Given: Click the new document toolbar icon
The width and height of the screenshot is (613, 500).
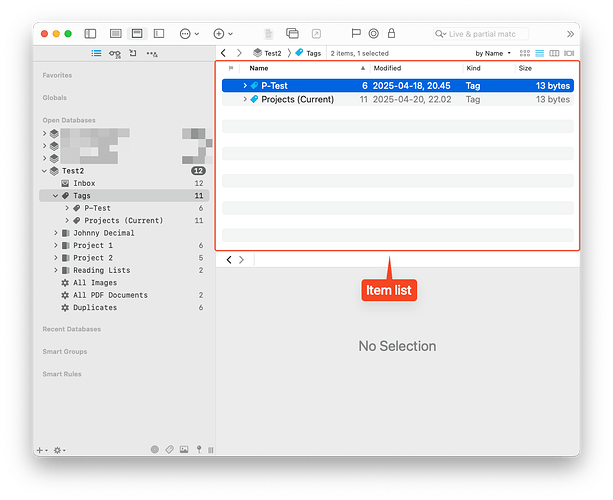Looking at the screenshot, I should pos(269,34).
